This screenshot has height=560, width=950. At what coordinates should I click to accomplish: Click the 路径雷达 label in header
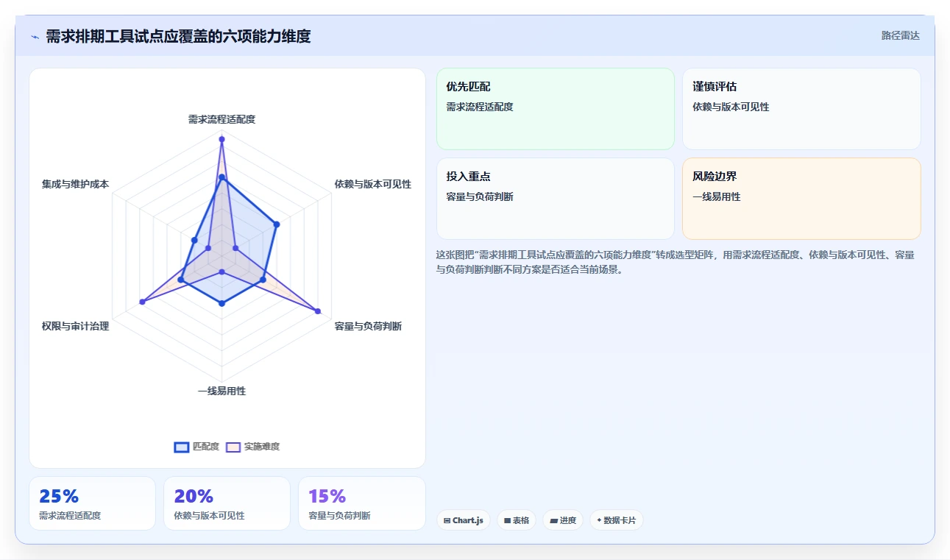tap(901, 35)
